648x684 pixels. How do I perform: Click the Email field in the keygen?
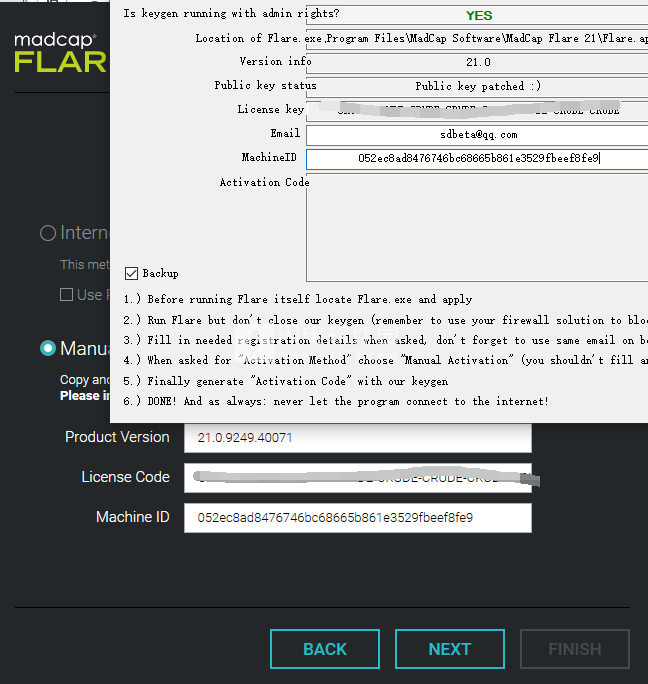point(477,135)
